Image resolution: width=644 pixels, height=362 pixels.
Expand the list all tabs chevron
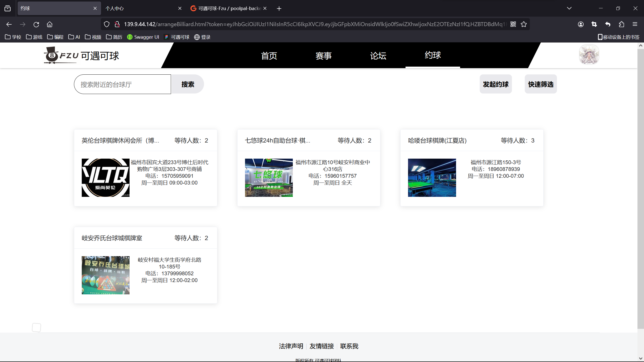(x=569, y=8)
